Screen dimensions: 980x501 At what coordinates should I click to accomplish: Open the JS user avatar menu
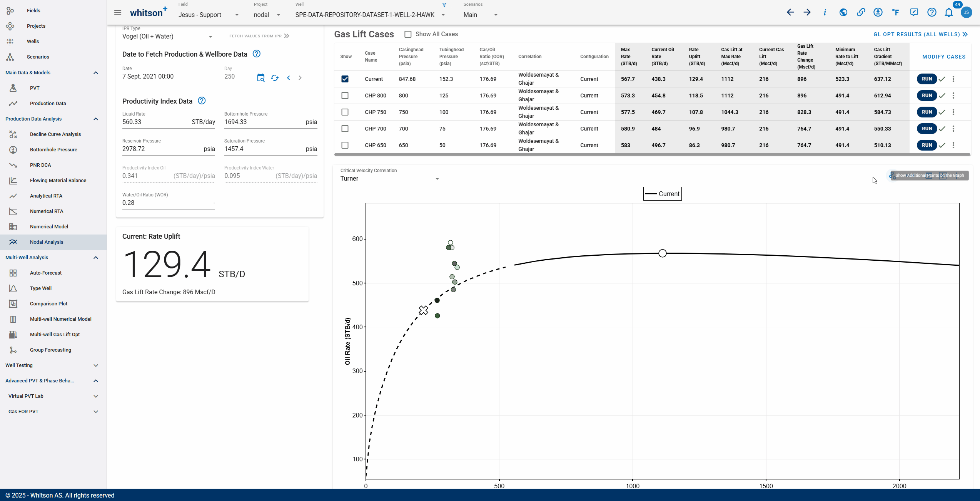click(x=967, y=12)
